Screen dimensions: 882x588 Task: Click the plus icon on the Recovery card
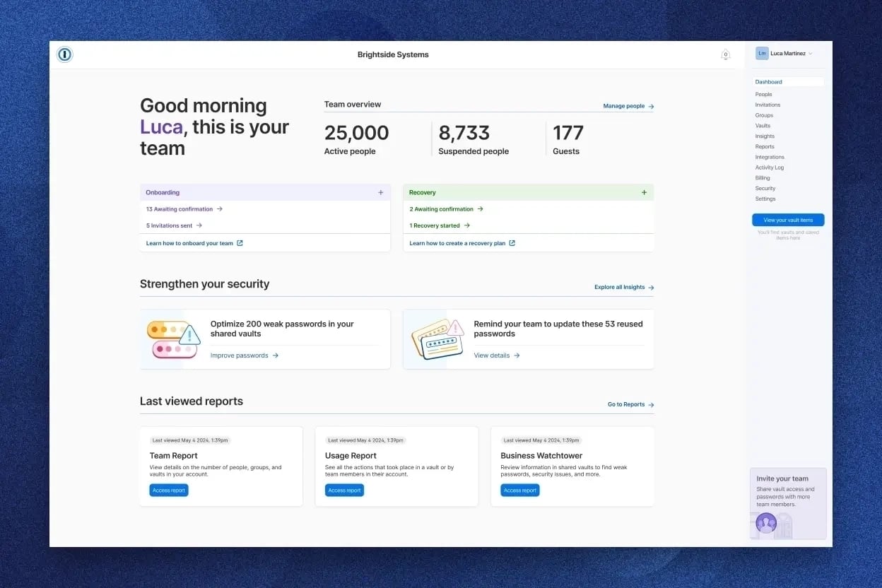pyautogui.click(x=644, y=192)
